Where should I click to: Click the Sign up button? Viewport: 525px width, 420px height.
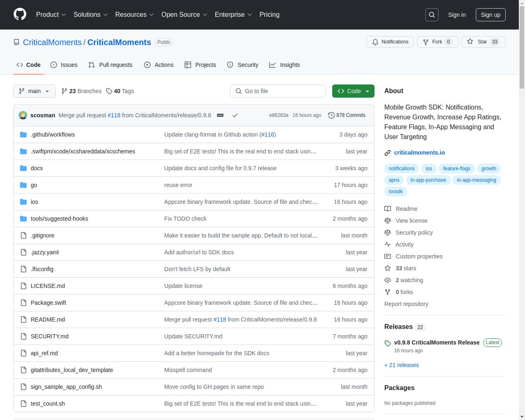[491, 15]
